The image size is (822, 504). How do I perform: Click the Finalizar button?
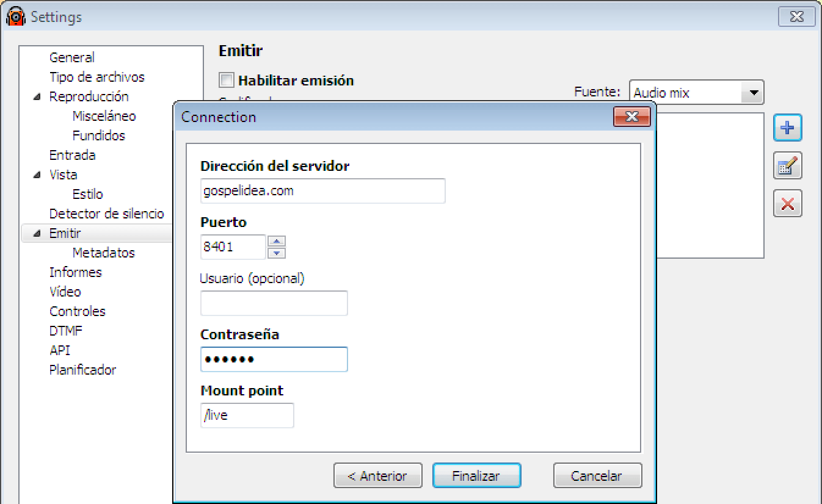[476, 476]
